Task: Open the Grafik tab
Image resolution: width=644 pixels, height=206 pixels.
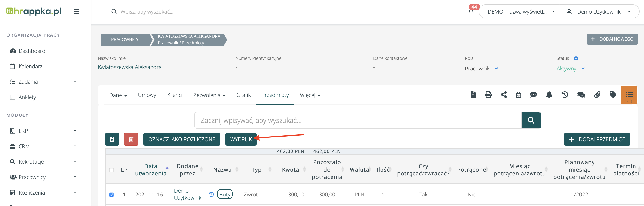Action: tap(243, 95)
